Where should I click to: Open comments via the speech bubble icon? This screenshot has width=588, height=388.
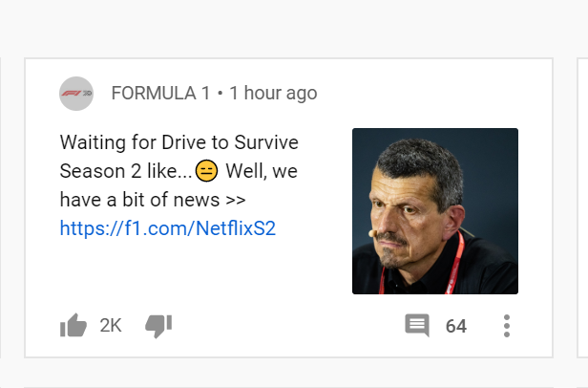(x=417, y=326)
